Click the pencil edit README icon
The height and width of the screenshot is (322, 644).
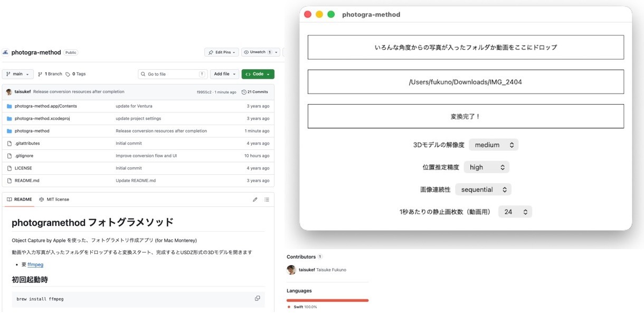[x=255, y=200]
